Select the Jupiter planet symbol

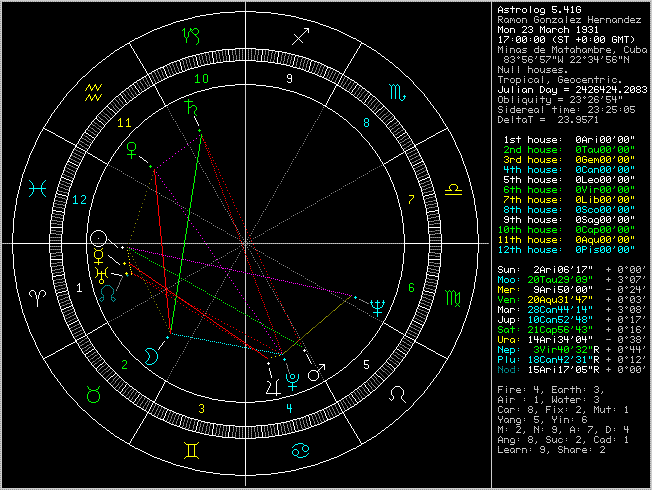click(x=273, y=386)
